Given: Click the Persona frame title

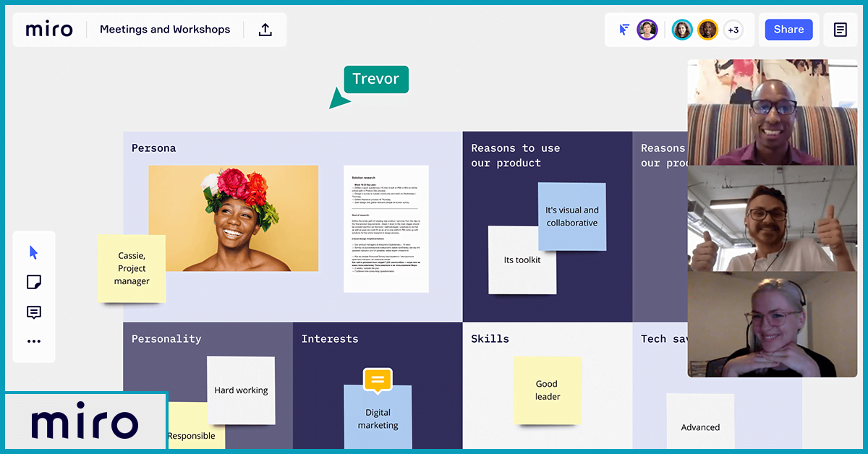Looking at the screenshot, I should click(153, 148).
